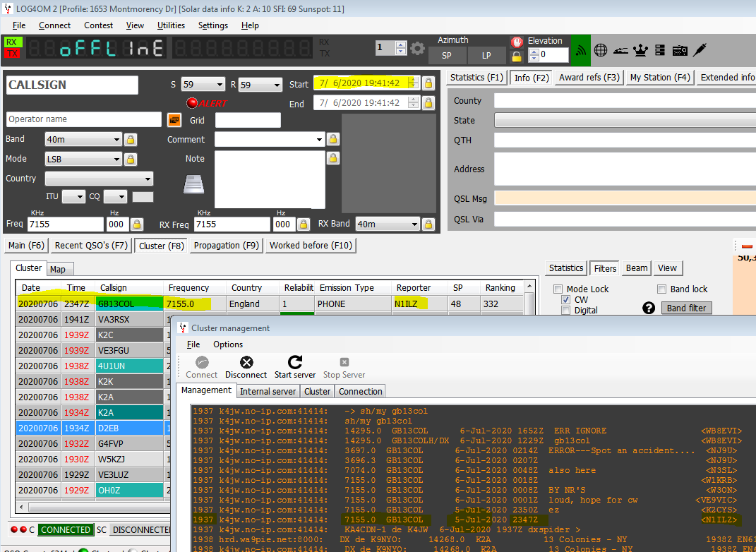Open the Settings menu
The height and width of the screenshot is (552, 756).
click(x=213, y=25)
